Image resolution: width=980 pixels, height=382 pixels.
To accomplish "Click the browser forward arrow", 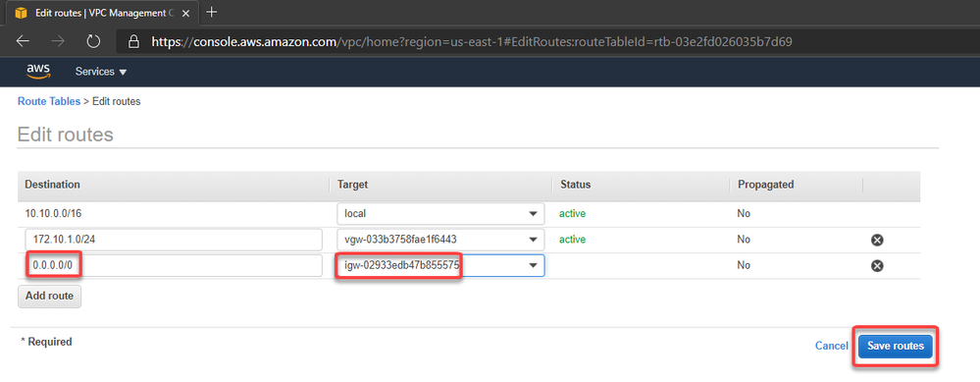I will click(58, 41).
